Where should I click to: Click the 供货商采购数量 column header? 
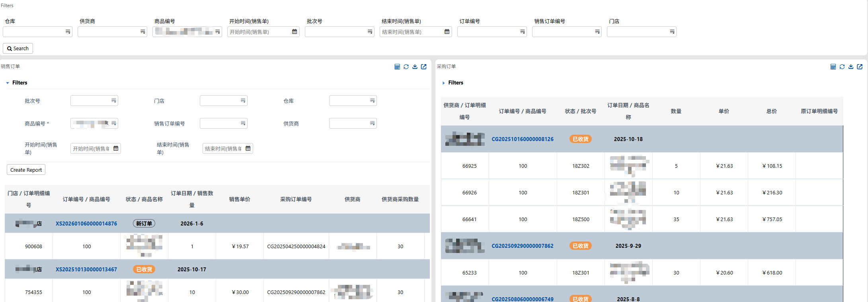tap(400, 199)
